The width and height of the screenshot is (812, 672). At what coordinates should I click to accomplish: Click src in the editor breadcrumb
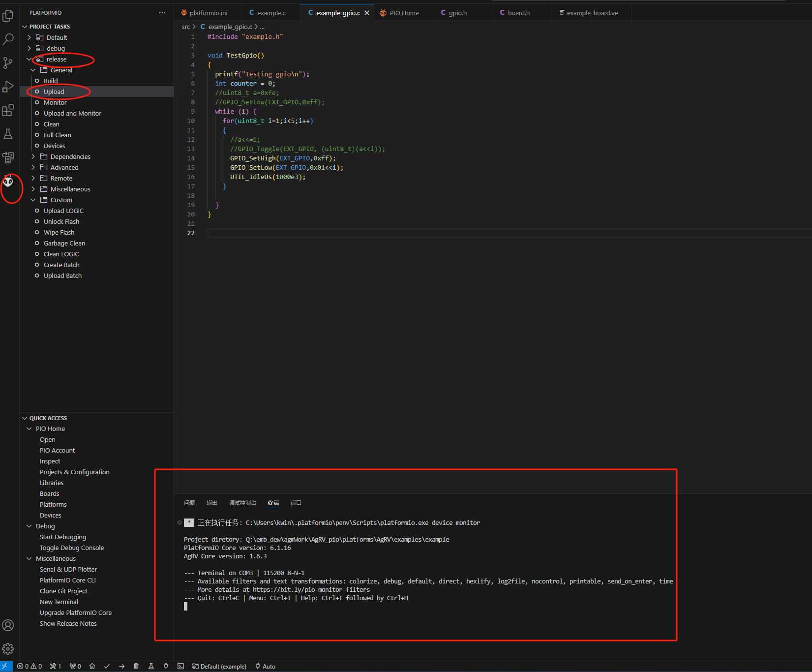click(186, 27)
